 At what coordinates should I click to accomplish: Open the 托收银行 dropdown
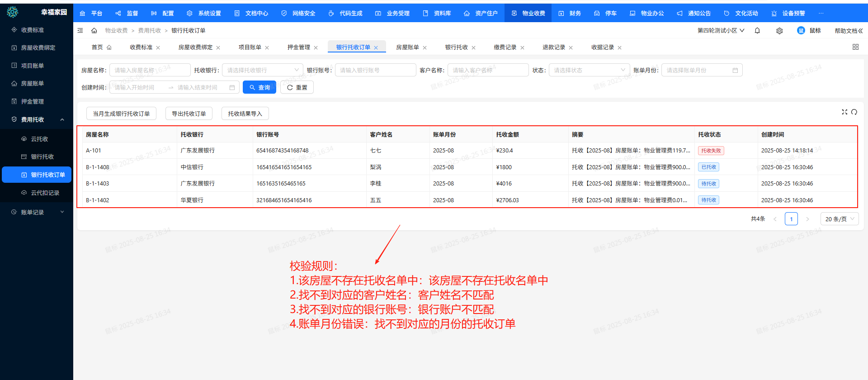tap(262, 70)
